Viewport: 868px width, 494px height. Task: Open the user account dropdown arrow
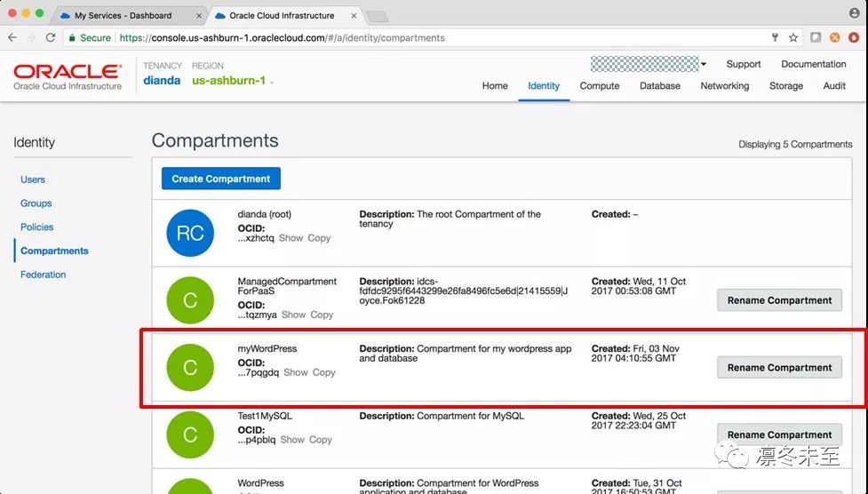tap(703, 64)
